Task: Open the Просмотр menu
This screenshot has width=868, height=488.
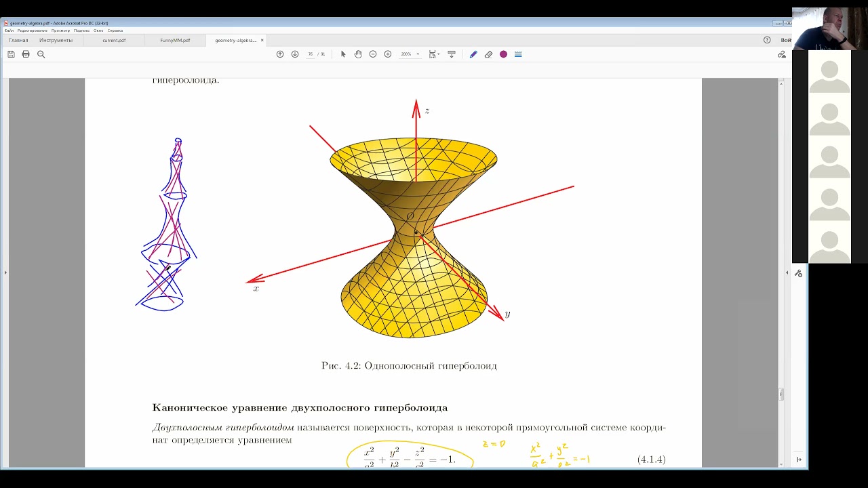Action: 60,30
